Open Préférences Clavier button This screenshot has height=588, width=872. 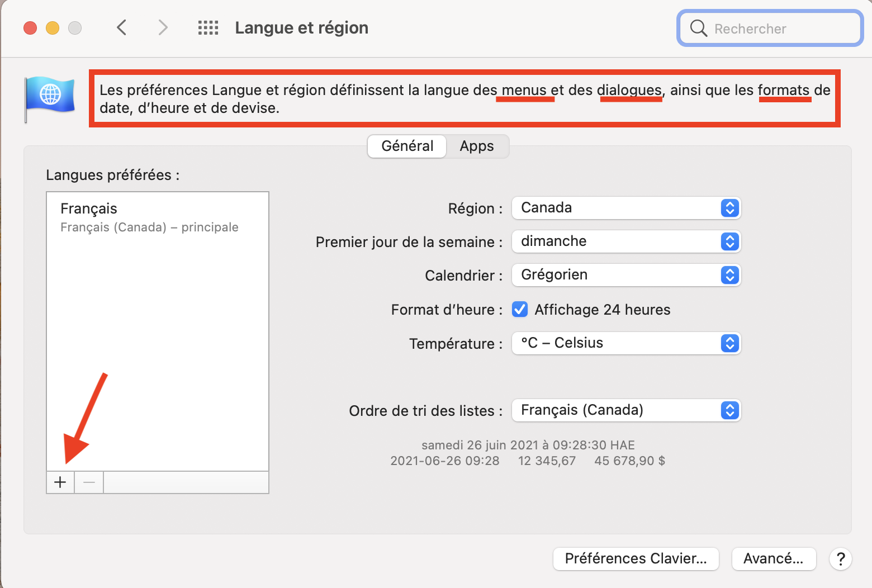click(636, 558)
